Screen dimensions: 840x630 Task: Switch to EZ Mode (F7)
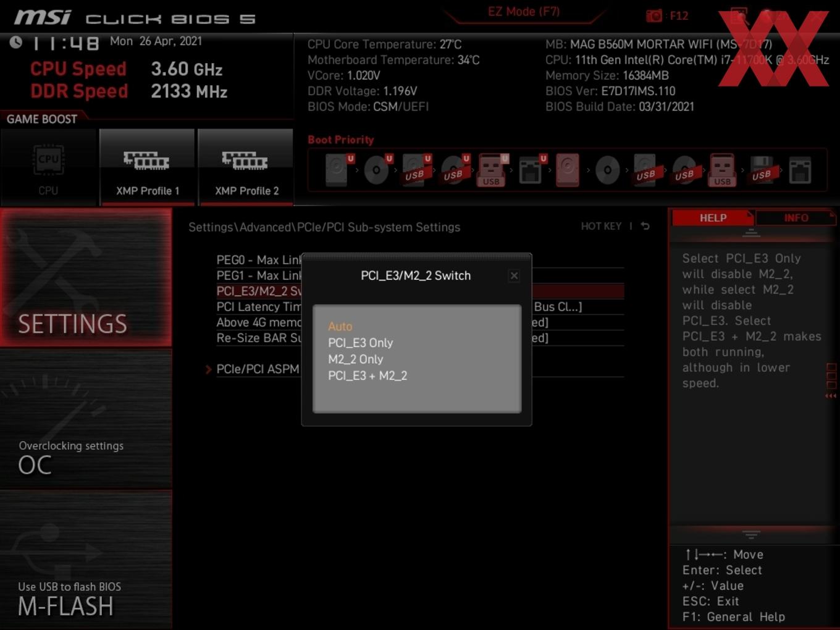pos(524,12)
